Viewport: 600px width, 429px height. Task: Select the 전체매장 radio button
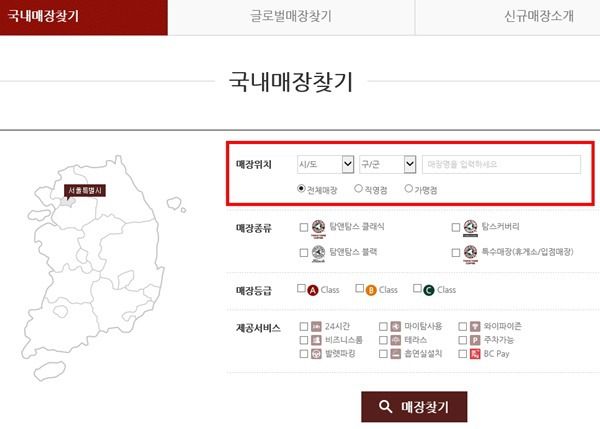click(x=301, y=188)
